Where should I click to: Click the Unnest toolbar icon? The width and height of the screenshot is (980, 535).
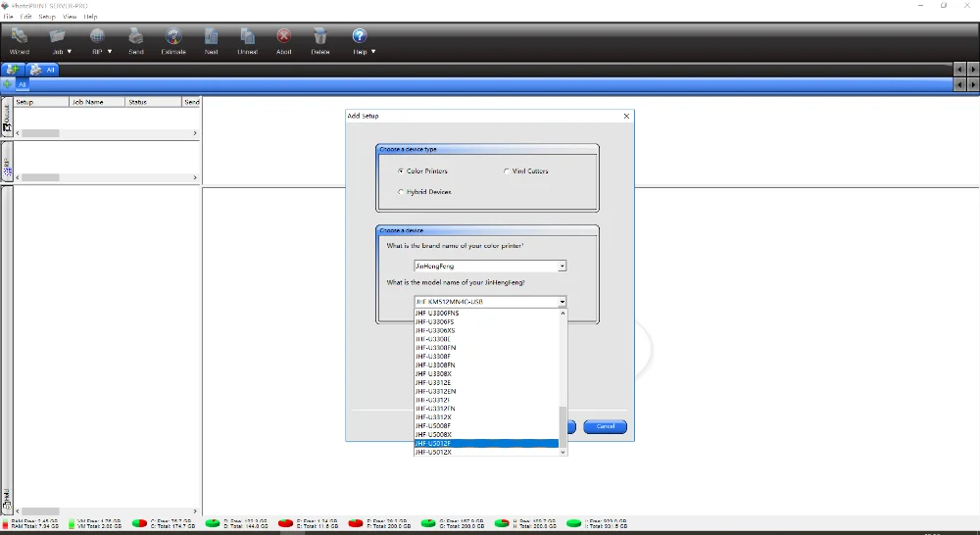pos(248,36)
